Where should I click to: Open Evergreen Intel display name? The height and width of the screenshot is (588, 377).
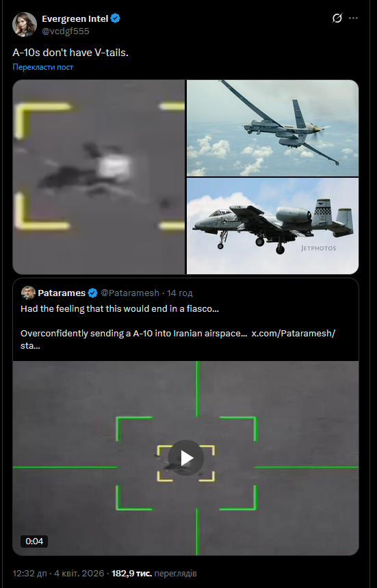[75, 18]
